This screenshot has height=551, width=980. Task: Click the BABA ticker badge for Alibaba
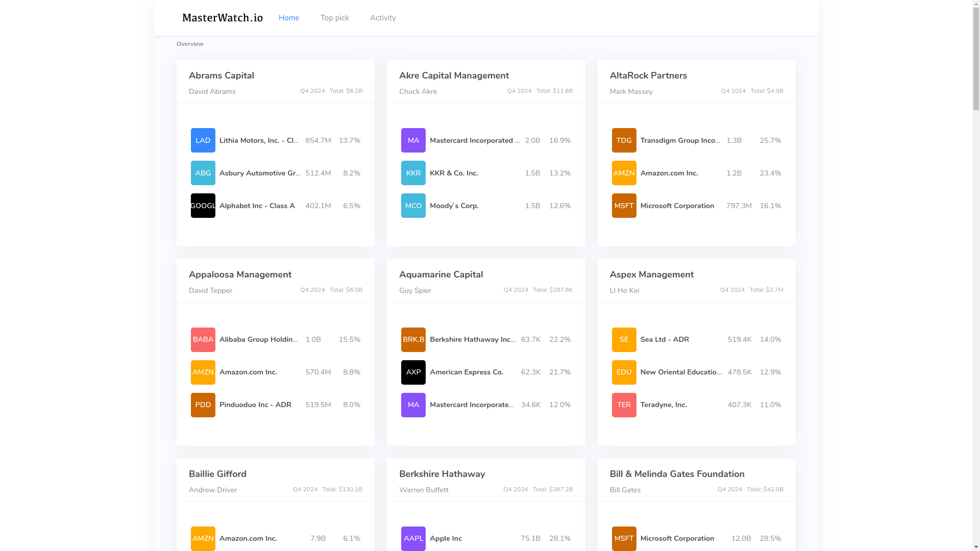(203, 340)
